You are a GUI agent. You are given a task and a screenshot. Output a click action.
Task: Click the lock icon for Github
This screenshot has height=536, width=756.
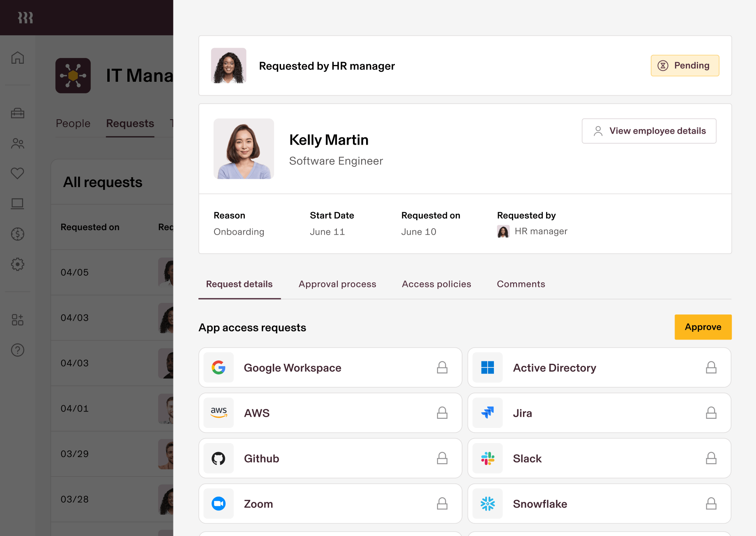click(442, 458)
